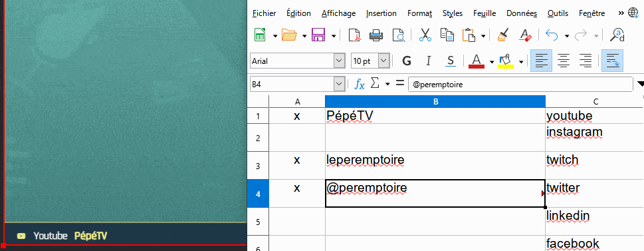Click the Name Box showing B4
644x251 pixels.
pos(292,85)
